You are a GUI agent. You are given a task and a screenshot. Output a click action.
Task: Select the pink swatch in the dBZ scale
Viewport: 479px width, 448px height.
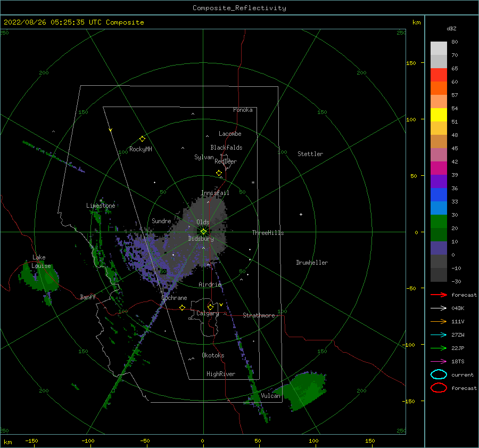pos(439,154)
